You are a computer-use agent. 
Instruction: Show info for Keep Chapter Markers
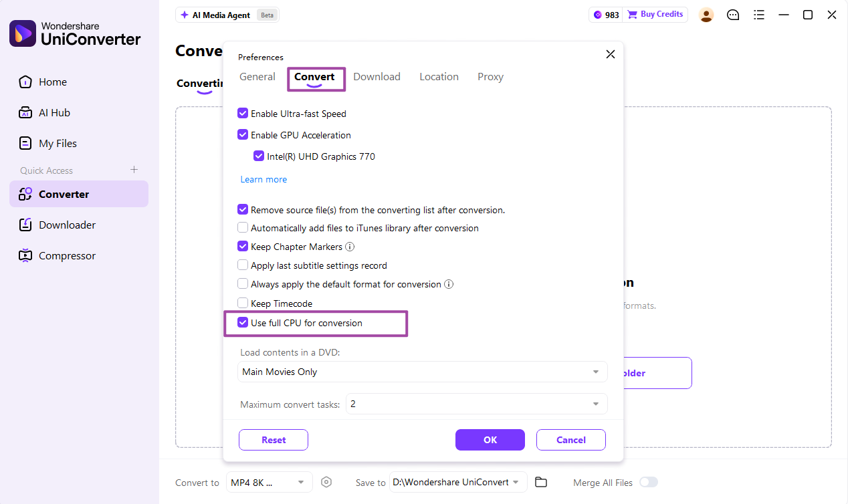[350, 247]
